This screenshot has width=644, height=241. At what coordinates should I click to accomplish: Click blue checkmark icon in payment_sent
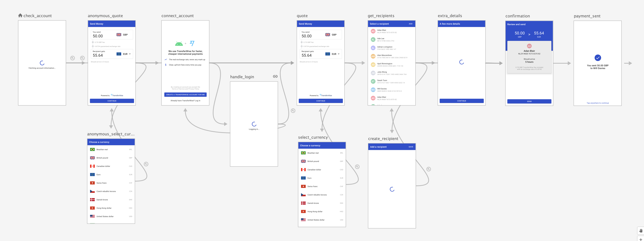pos(598,58)
